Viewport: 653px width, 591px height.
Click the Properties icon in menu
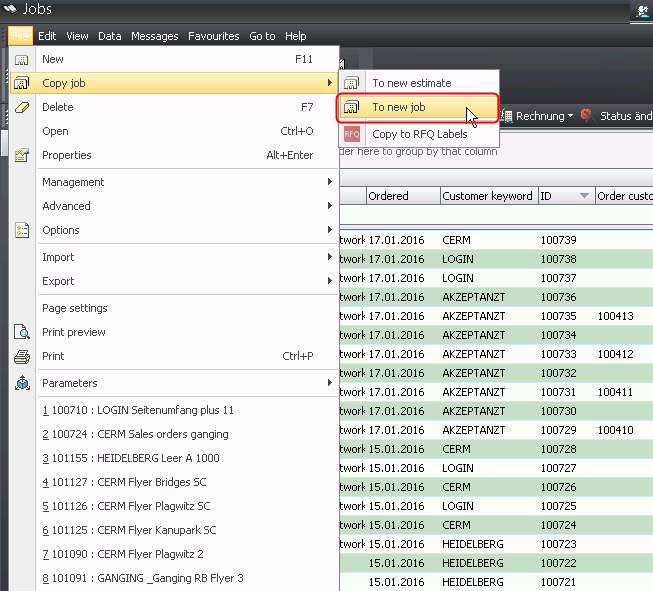pyautogui.click(x=21, y=156)
